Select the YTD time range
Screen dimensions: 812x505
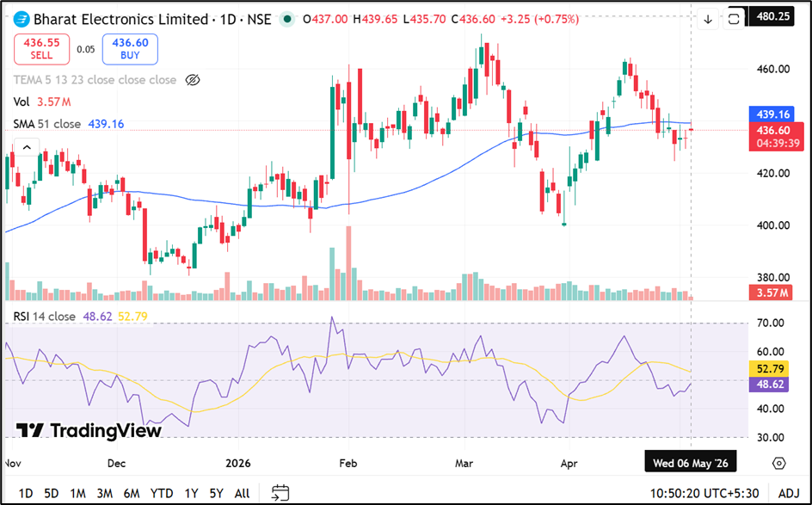(161, 493)
